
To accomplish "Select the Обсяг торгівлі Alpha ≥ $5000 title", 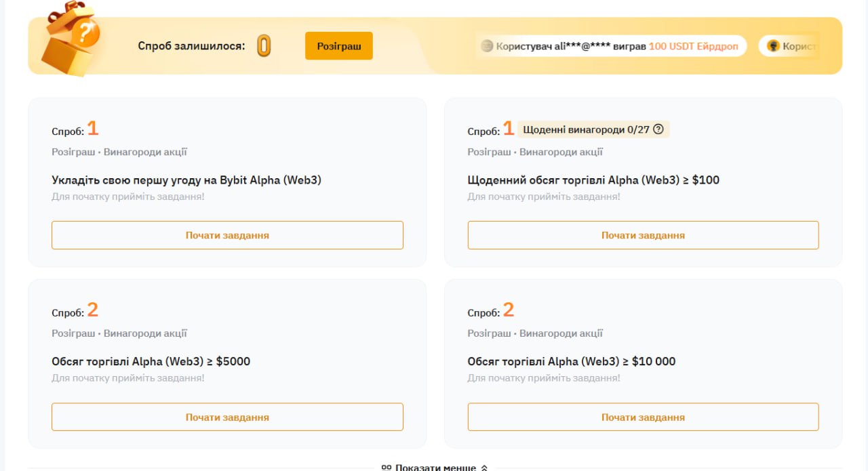I will coord(151,361).
